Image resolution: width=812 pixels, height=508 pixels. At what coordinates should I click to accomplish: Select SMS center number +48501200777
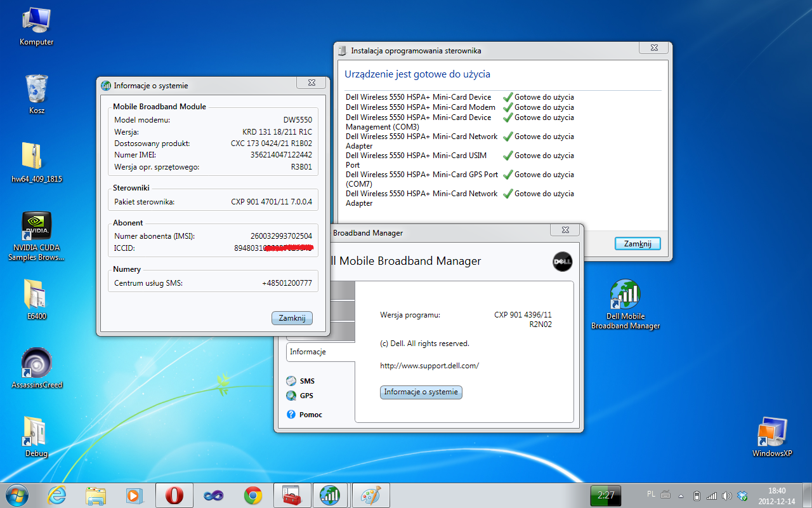tap(287, 283)
